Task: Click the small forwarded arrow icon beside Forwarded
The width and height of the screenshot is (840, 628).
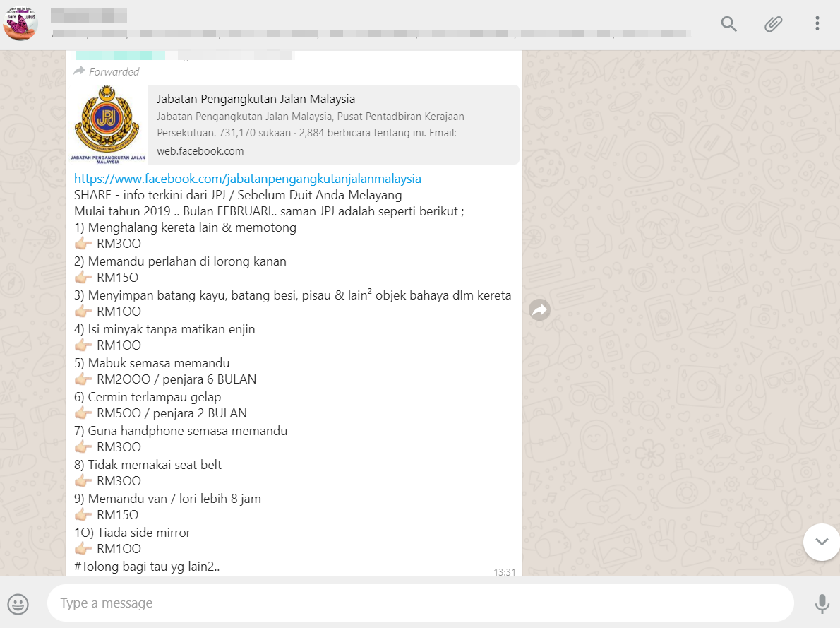Action: [79, 71]
